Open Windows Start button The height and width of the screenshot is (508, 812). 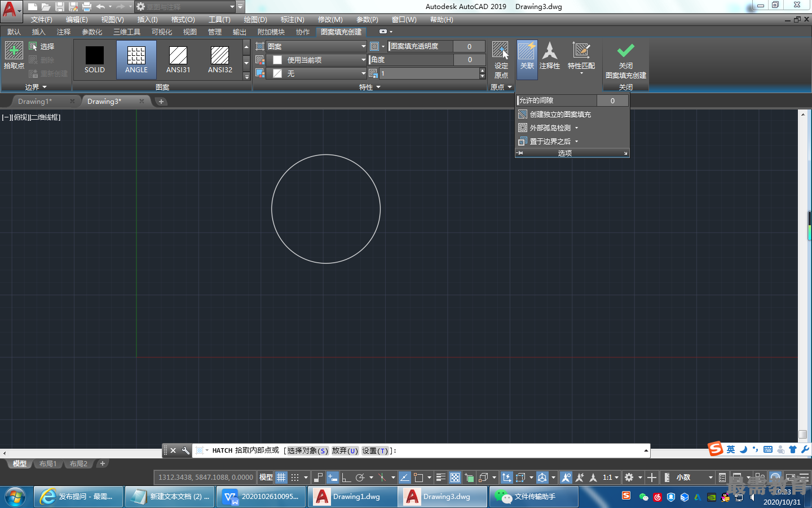(x=15, y=497)
